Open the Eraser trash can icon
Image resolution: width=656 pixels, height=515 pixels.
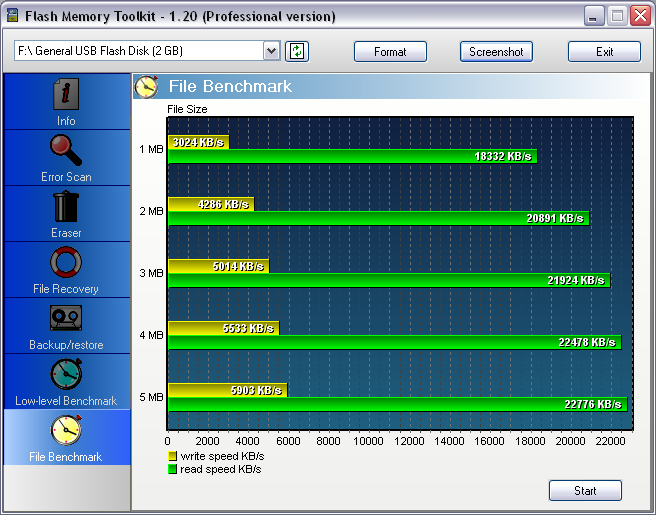66,206
